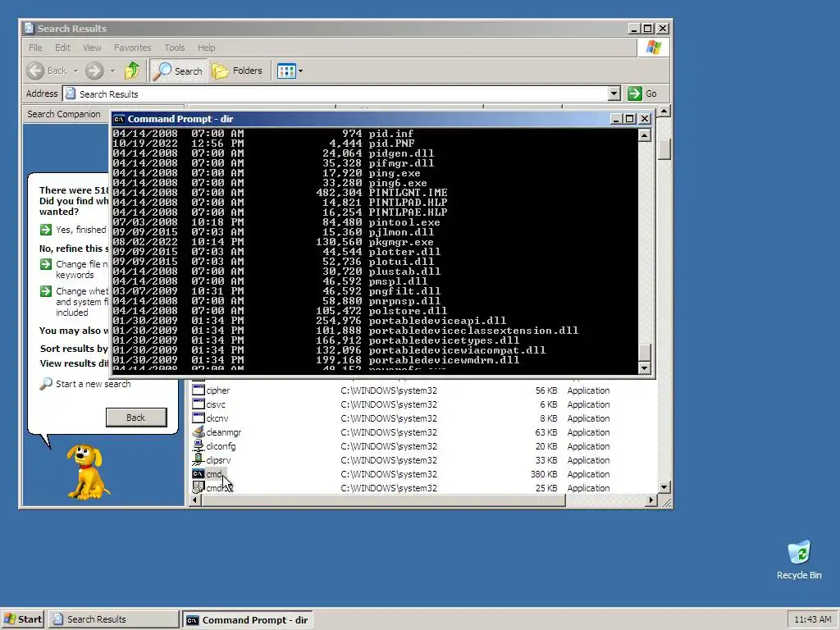Viewport: 840px width, 630px height.
Task: Click the Command Prompt title bar icon
Action: 119,119
